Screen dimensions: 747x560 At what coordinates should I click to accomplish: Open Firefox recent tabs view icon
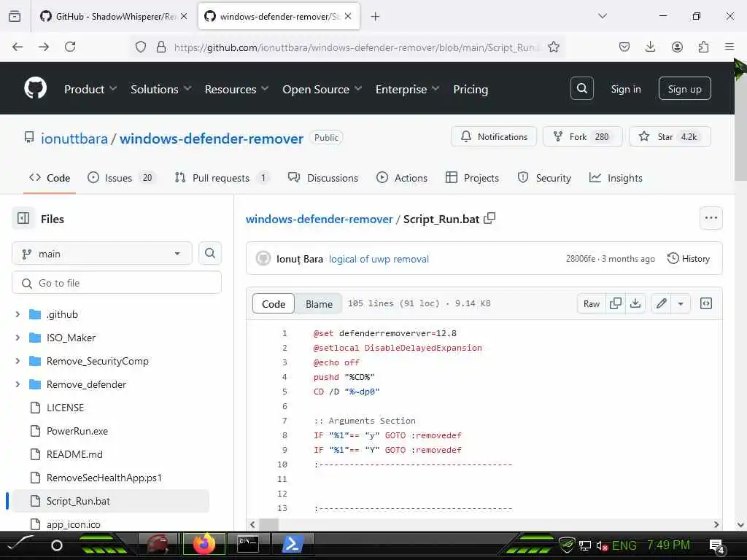coord(15,17)
